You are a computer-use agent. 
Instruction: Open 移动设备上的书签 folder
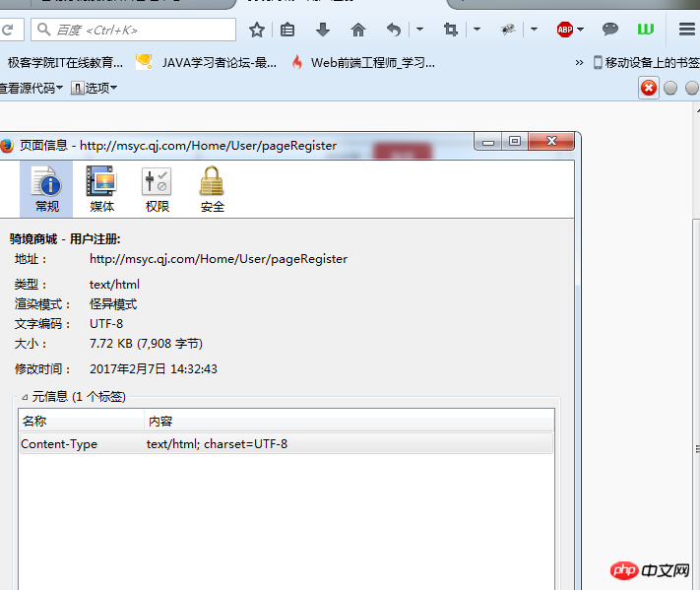coord(646,62)
